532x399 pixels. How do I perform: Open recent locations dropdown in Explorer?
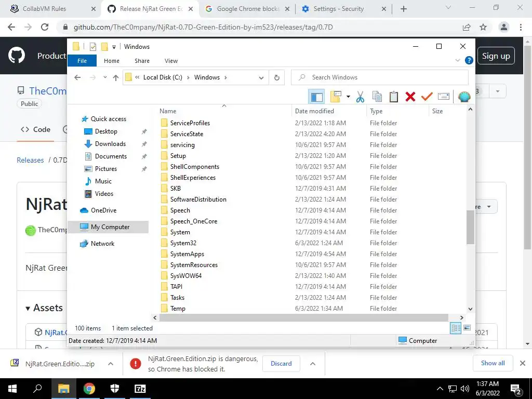(105, 78)
